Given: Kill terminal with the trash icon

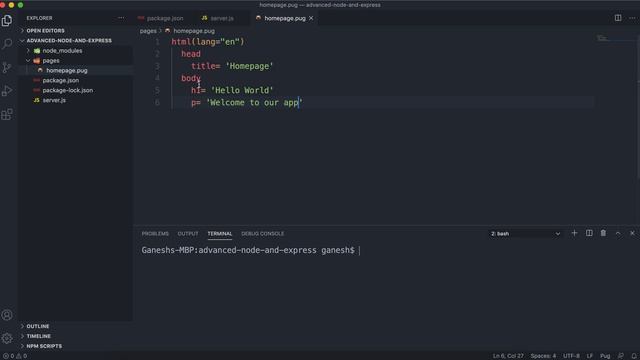Looking at the screenshot, I should pos(603,233).
